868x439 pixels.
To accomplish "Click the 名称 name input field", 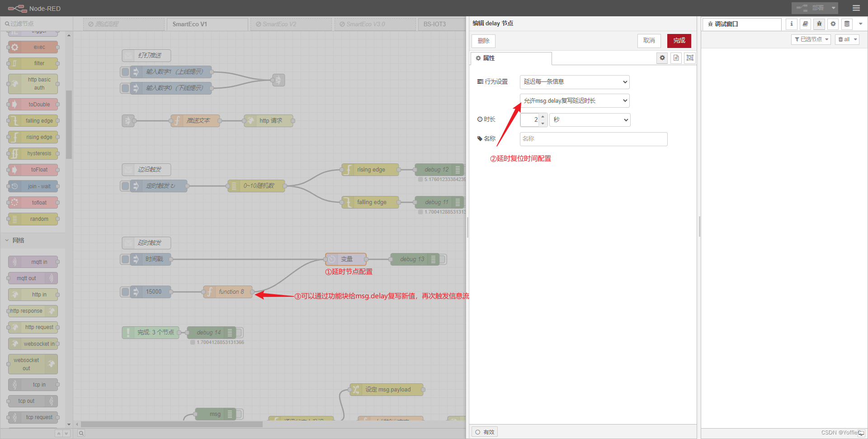I will click(x=593, y=138).
